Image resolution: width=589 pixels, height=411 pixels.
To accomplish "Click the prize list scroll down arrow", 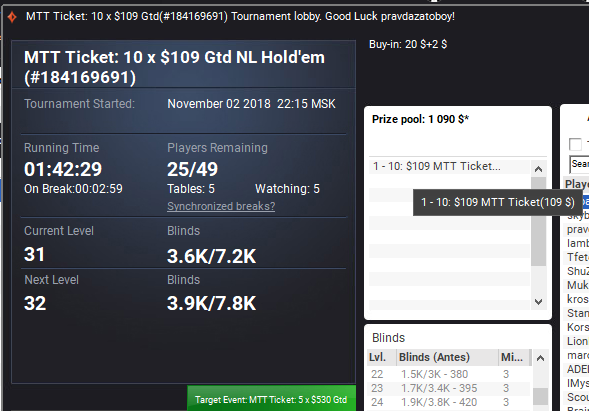I will pyautogui.click(x=538, y=302).
